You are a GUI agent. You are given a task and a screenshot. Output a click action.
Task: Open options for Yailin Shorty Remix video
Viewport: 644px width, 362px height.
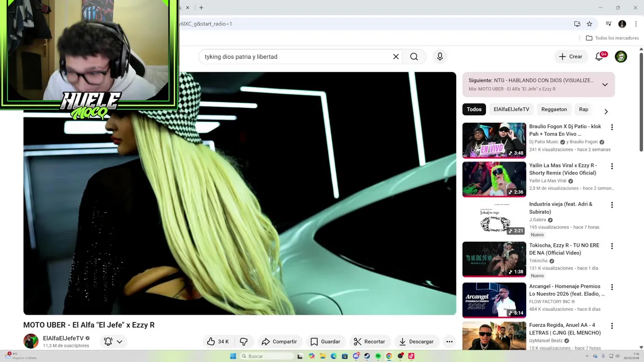pos(612,166)
